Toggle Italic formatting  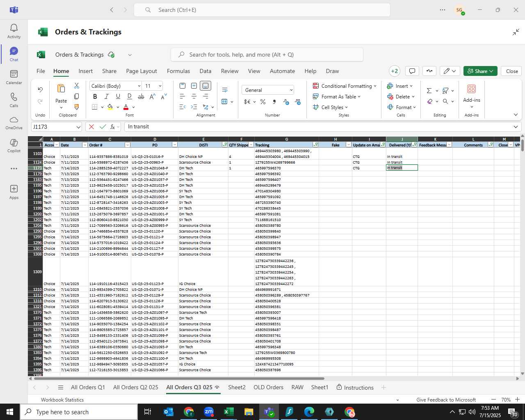(107, 96)
